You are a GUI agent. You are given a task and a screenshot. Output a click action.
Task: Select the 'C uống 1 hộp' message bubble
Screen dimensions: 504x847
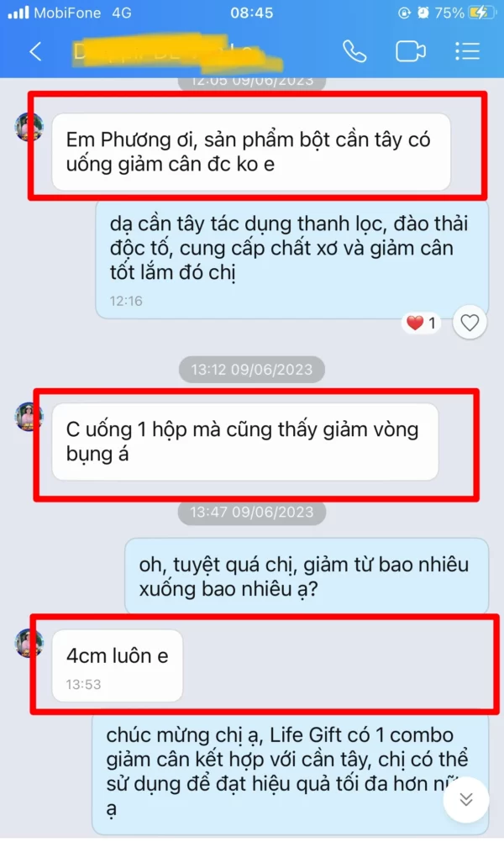pos(244,441)
